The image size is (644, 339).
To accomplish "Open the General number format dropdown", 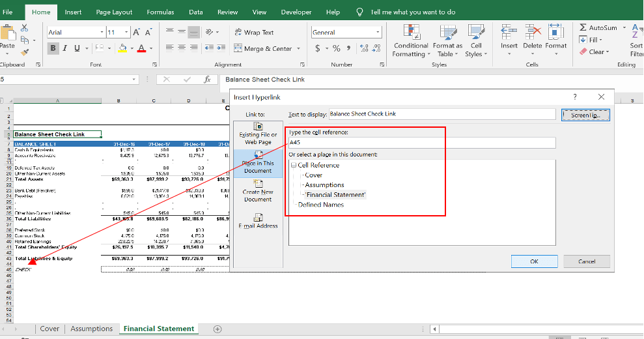I will point(377,32).
